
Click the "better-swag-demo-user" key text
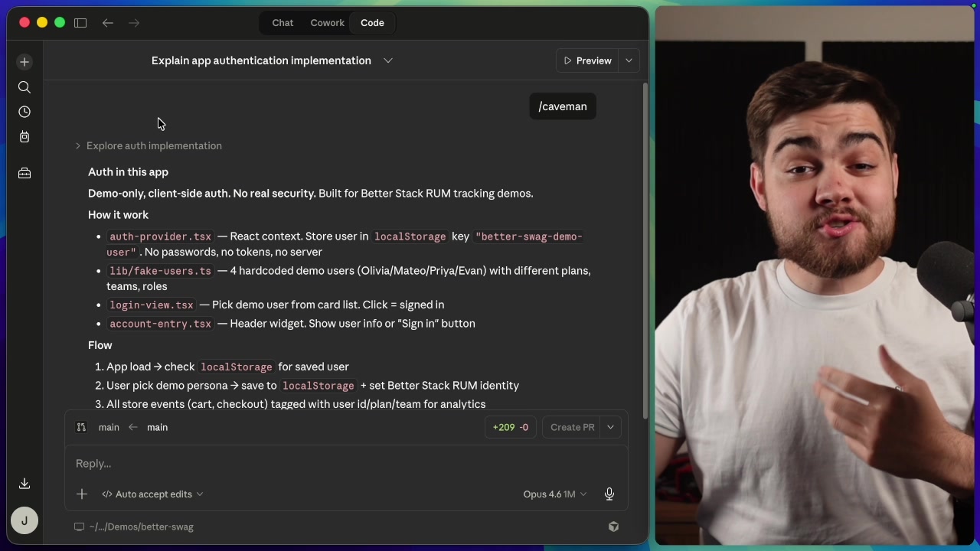click(345, 244)
